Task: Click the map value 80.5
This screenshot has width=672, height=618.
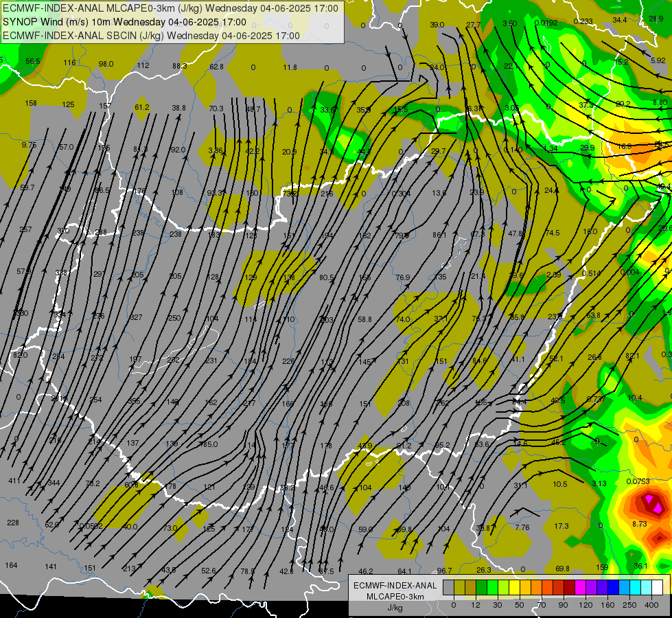Action: pos(327,277)
